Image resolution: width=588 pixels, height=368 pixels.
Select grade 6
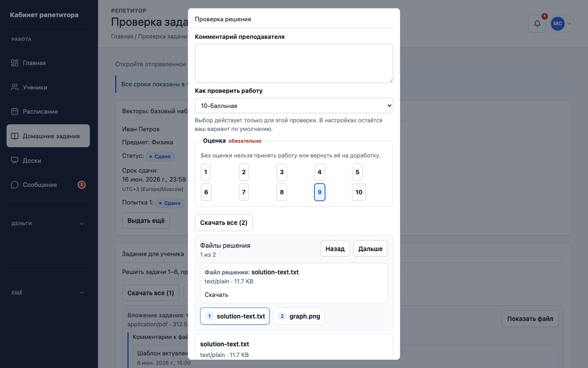pos(206,192)
